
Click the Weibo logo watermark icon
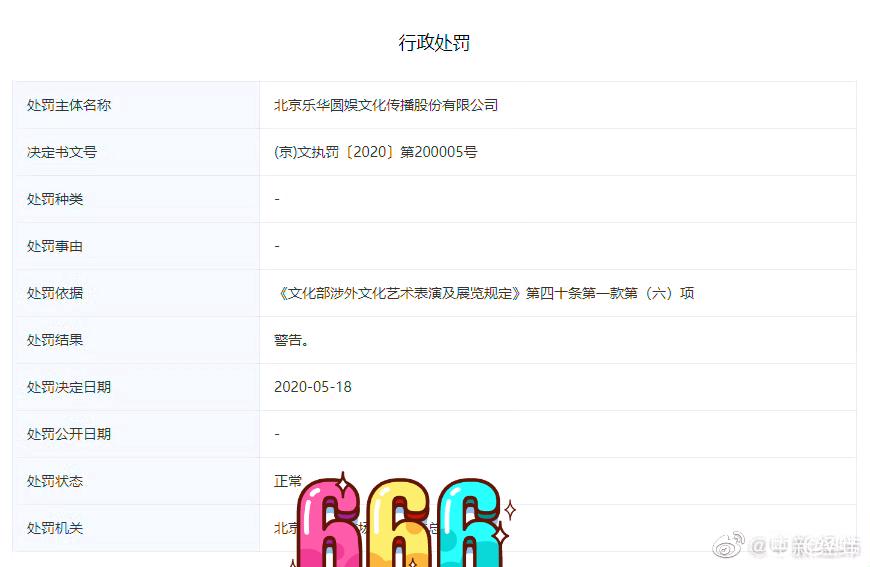pyautogui.click(x=728, y=544)
